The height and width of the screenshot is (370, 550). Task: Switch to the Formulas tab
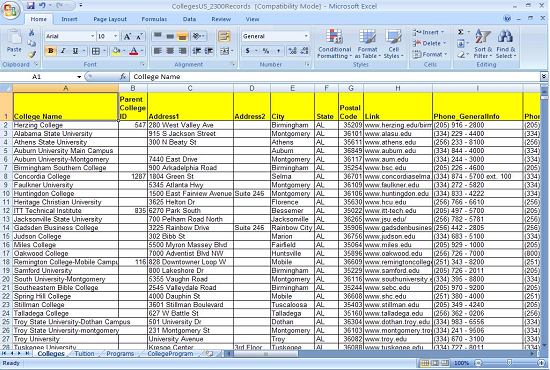(154, 19)
